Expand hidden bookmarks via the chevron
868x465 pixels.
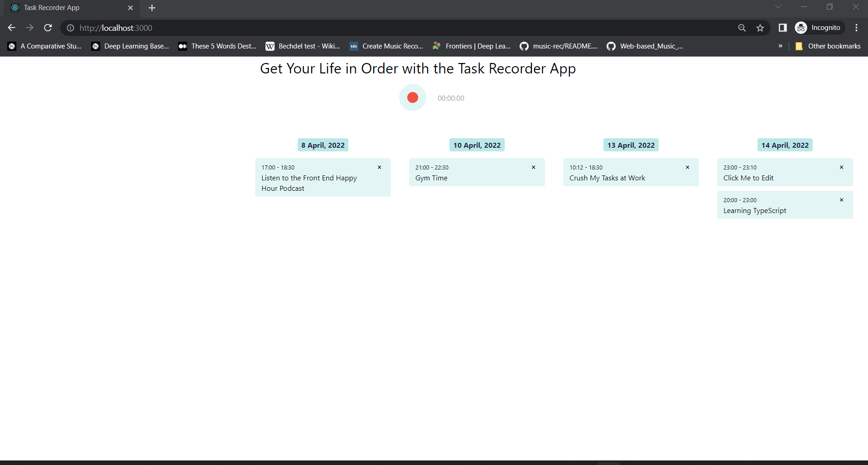pos(780,46)
